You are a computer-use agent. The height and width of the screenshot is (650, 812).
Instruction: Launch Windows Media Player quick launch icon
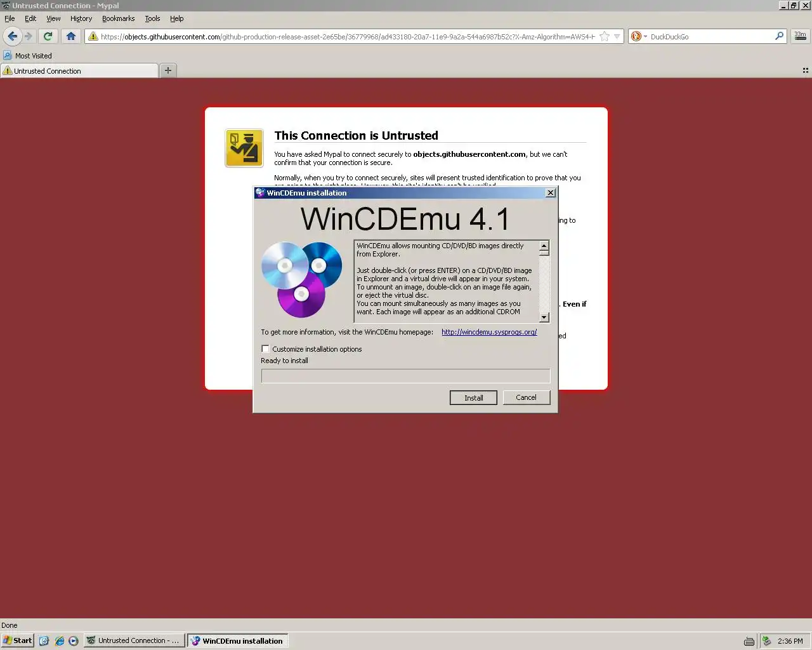pyautogui.click(x=74, y=640)
